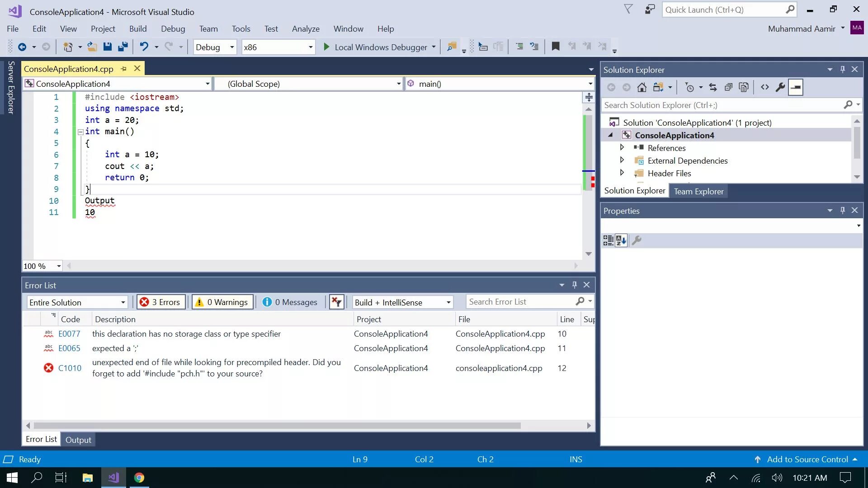This screenshot has width=868, height=488.
Task: Toggle a bookmark on current line
Action: tap(556, 47)
